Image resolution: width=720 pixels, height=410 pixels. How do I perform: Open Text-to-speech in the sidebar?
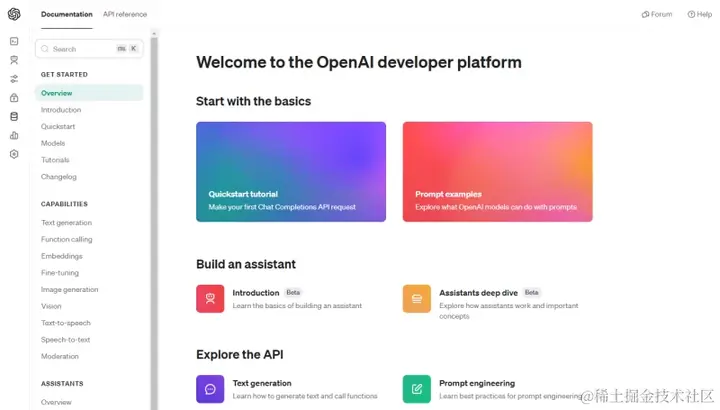pos(66,323)
